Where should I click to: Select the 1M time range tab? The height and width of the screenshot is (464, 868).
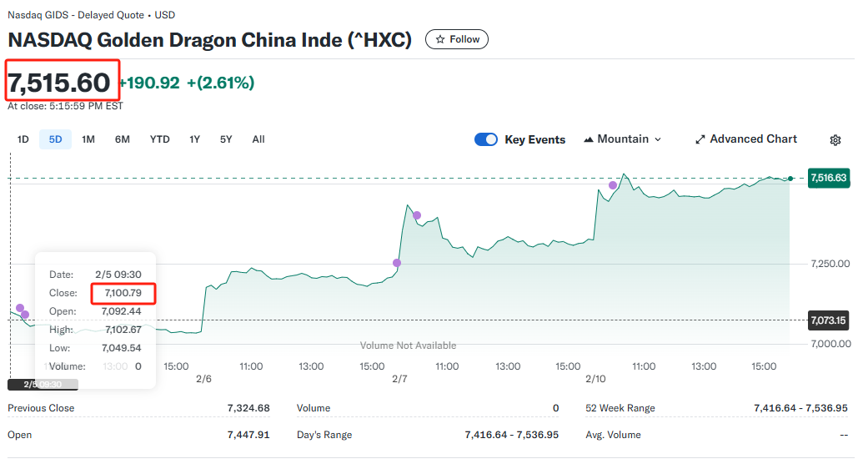(88, 139)
